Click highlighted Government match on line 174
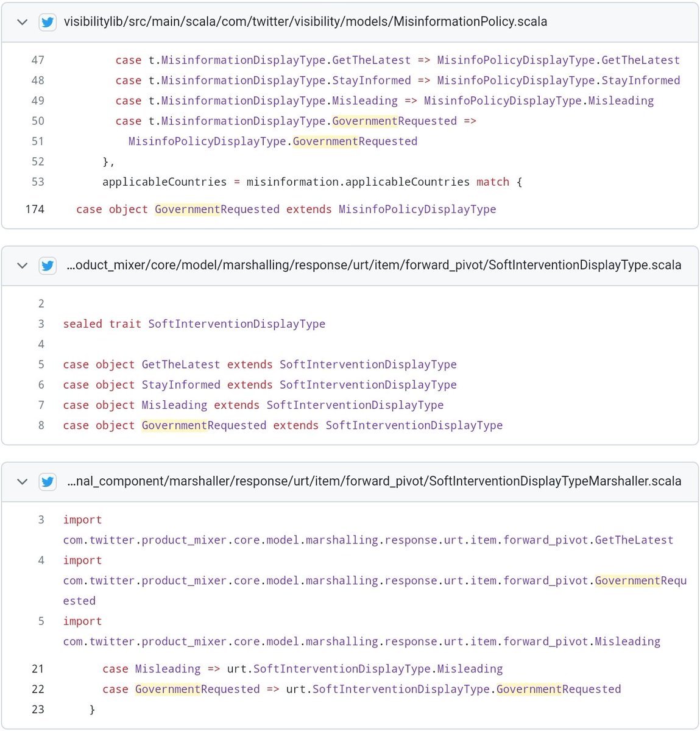The width and height of the screenshot is (700, 731). [x=187, y=210]
